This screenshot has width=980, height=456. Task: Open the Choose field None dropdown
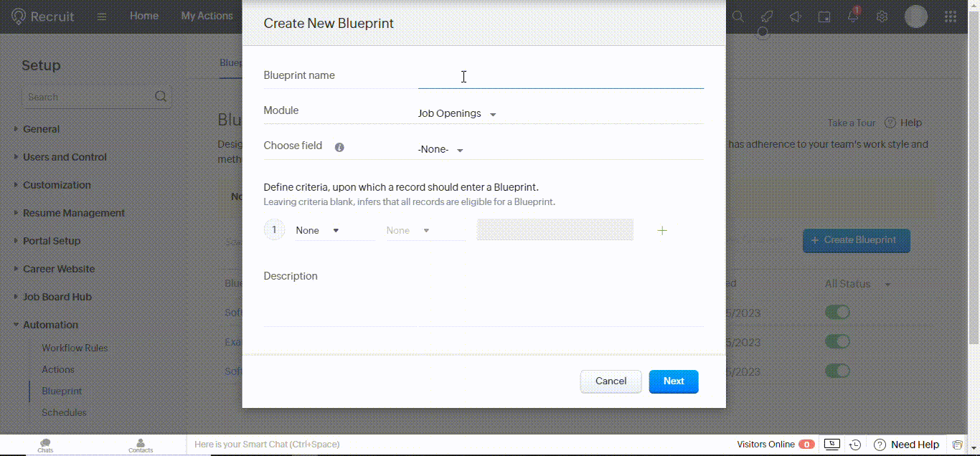(440, 149)
